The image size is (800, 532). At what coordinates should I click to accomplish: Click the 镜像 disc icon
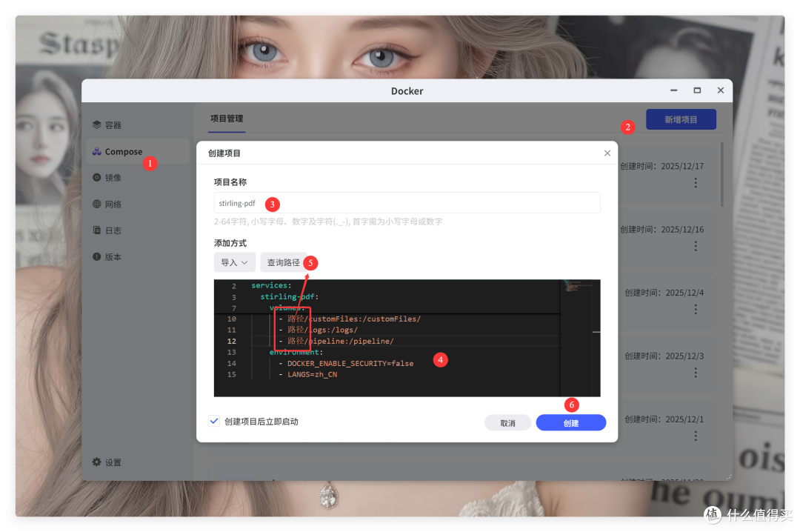(97, 177)
